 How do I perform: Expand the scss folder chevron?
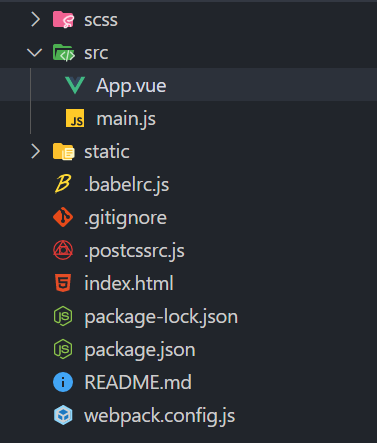pyautogui.click(x=35, y=19)
